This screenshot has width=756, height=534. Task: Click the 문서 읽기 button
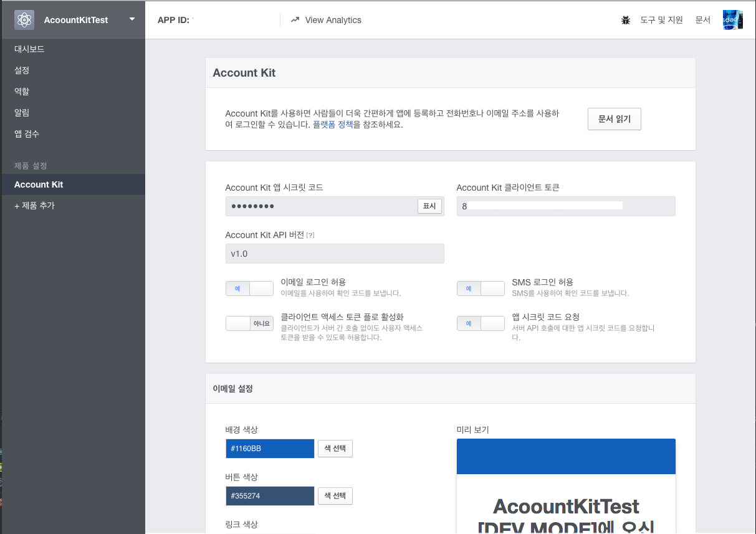(x=614, y=119)
